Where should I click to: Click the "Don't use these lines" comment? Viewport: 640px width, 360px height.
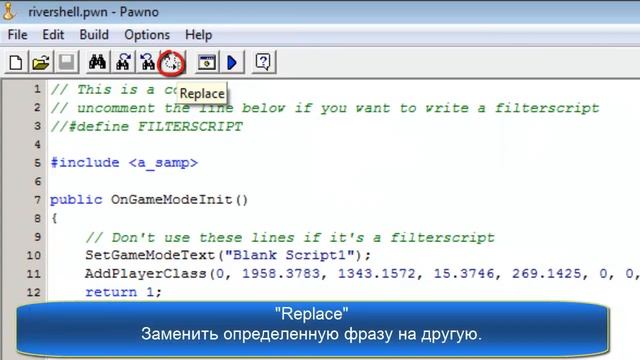coord(290,237)
